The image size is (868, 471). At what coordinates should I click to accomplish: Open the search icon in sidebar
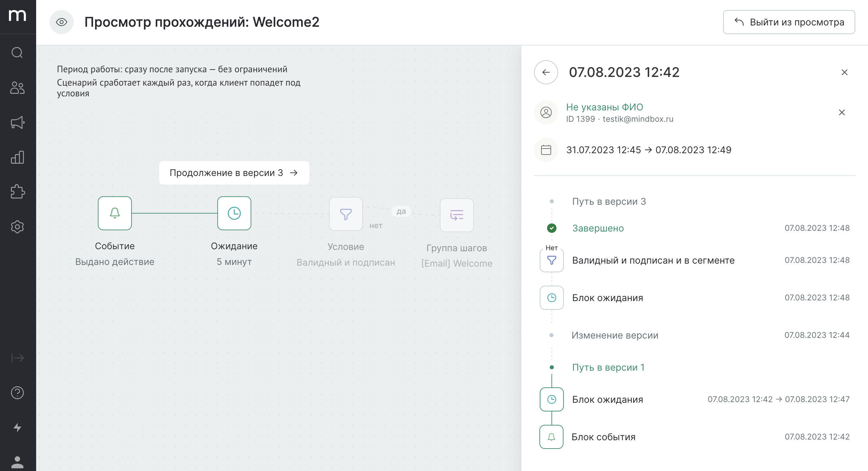point(17,53)
